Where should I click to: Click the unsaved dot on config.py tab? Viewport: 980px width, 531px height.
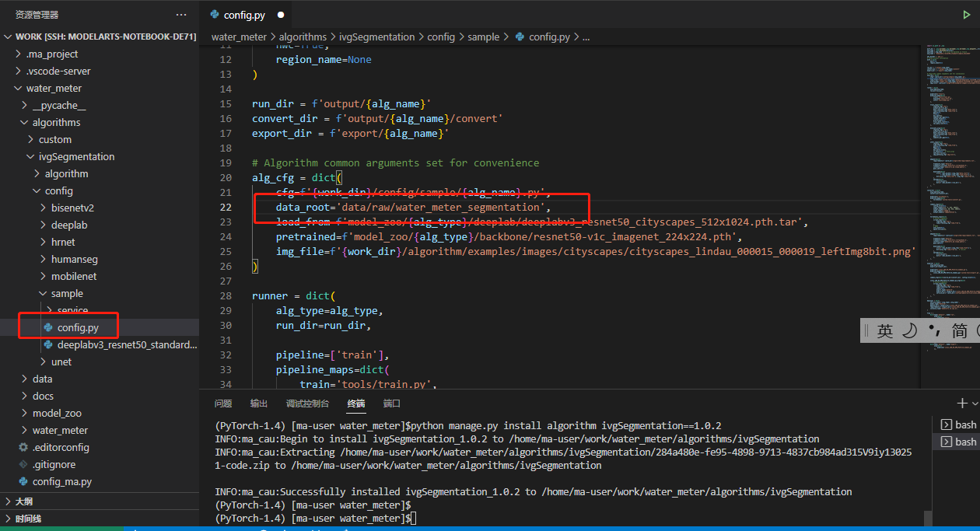coord(281,15)
